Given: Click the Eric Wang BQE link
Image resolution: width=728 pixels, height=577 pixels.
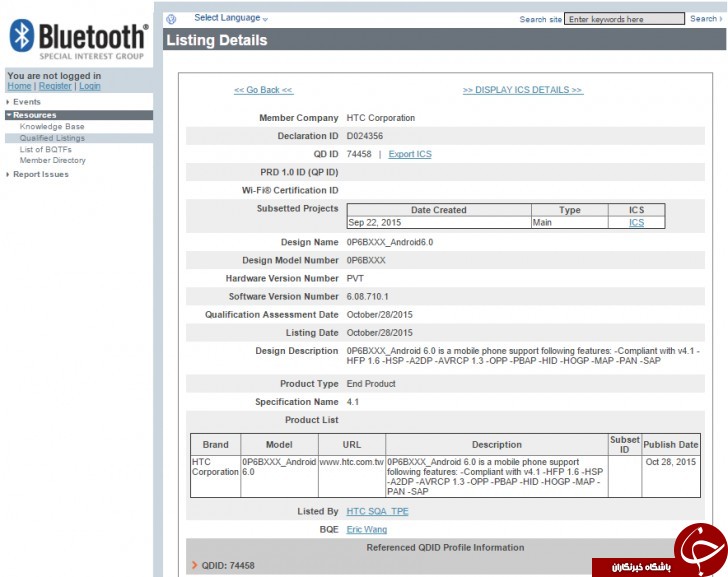Looking at the screenshot, I should click(x=367, y=530).
